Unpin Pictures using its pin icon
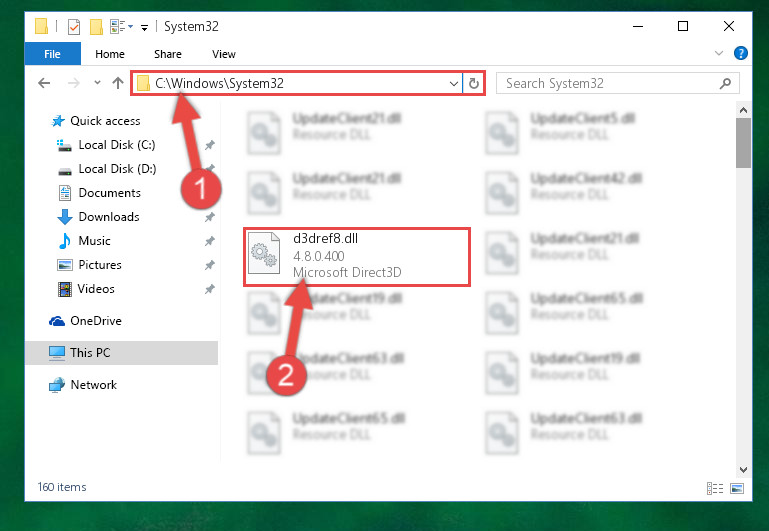Screen dimensions: 769x531 pyautogui.click(x=209, y=265)
